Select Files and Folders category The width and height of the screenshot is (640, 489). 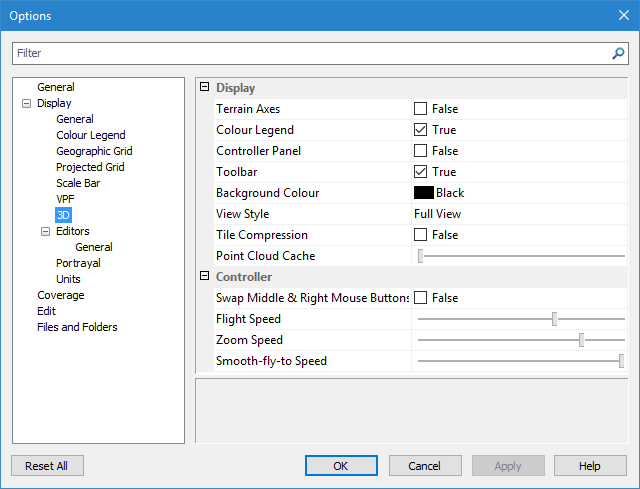77,327
